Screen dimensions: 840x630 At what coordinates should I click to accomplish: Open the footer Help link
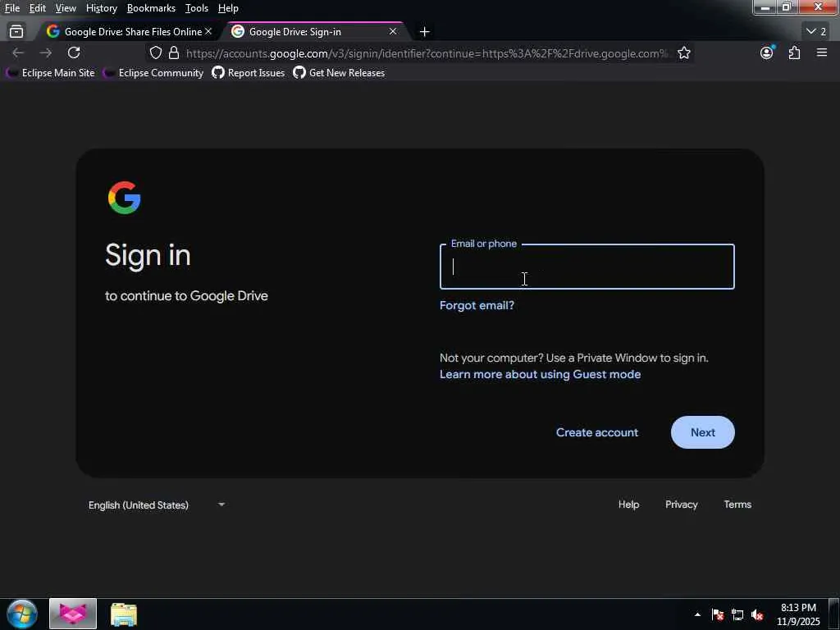(628, 504)
